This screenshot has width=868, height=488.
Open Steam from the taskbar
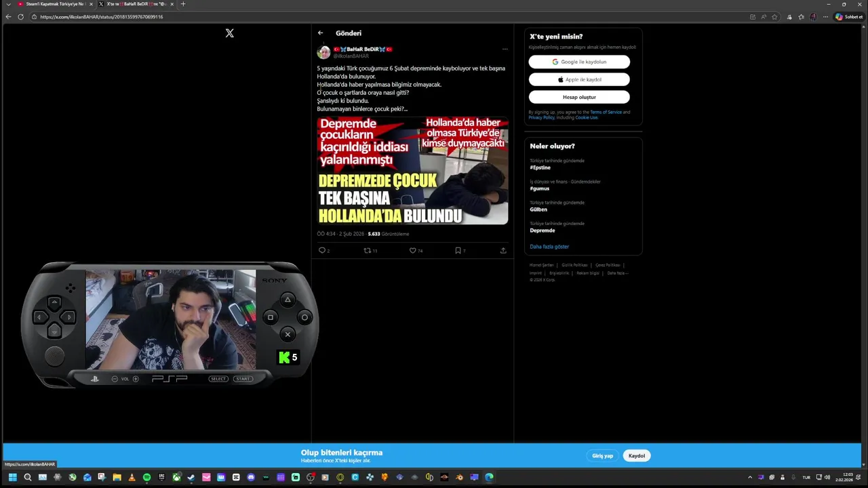191,477
